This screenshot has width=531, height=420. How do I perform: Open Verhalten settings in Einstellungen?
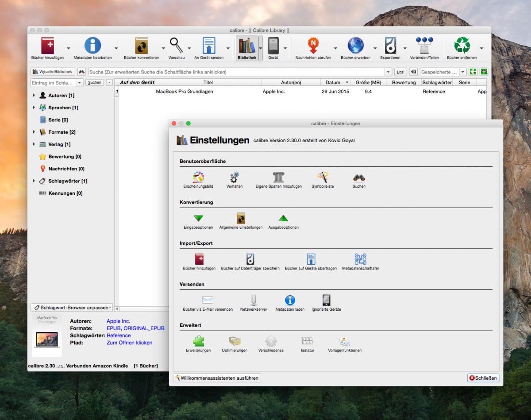point(235,177)
